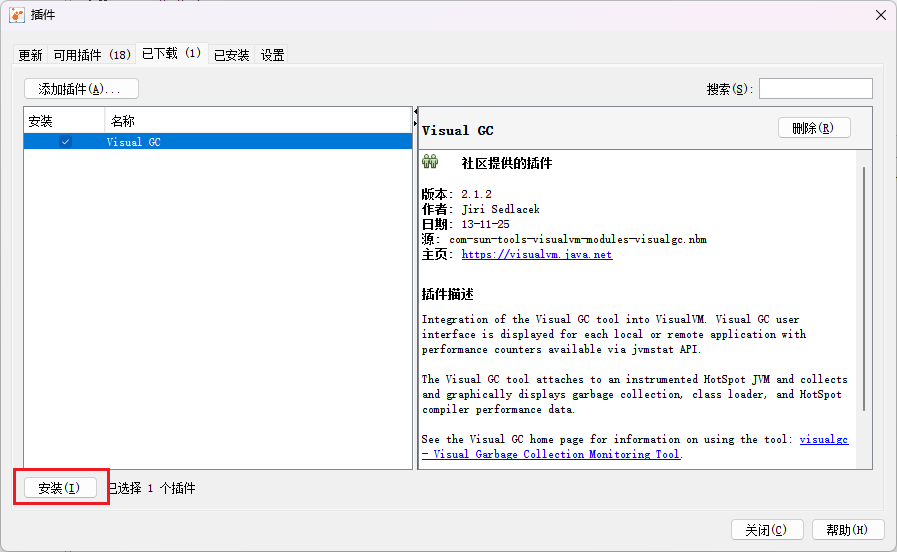
Task: Open the 设置 tab
Action: pos(272,55)
